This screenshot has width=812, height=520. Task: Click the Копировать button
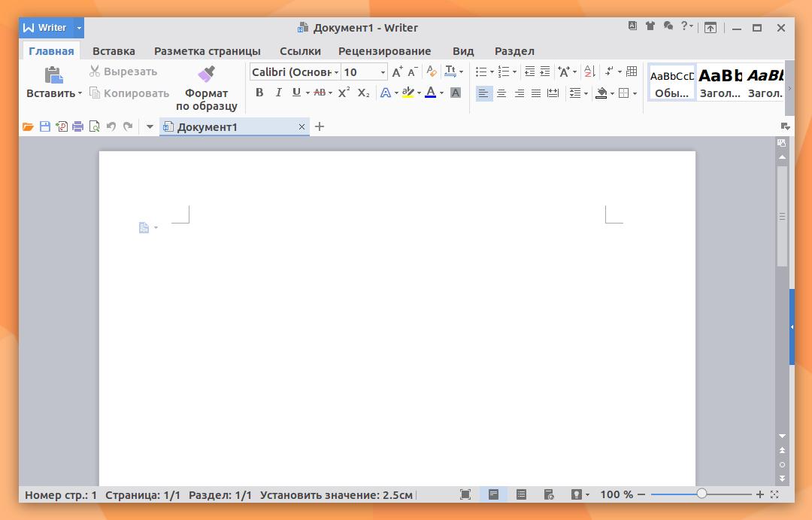[x=129, y=93]
